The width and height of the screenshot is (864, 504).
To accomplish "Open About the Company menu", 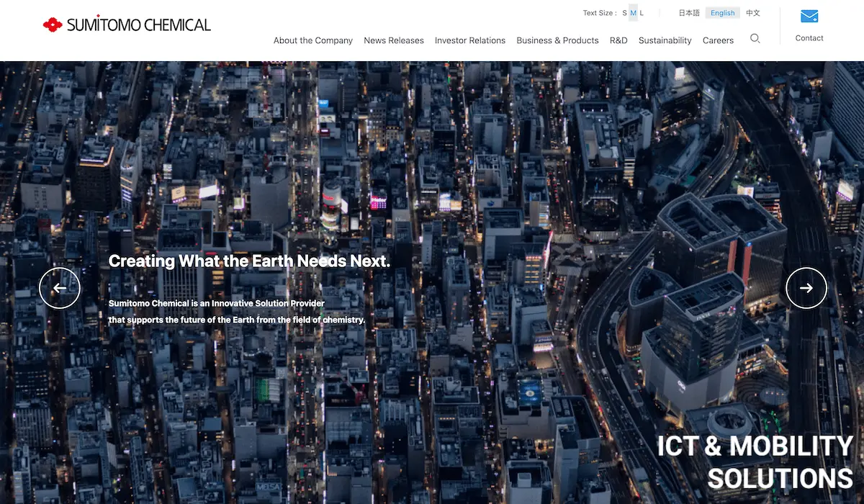I will tap(313, 40).
